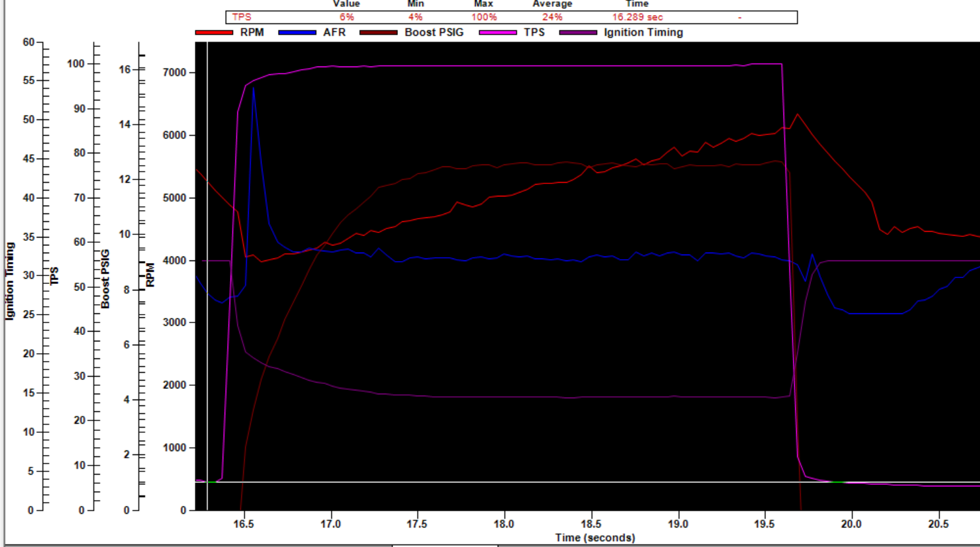This screenshot has height=547, width=980.
Task: Click the vertical Ignition Timing axis title
Action: tap(10, 281)
